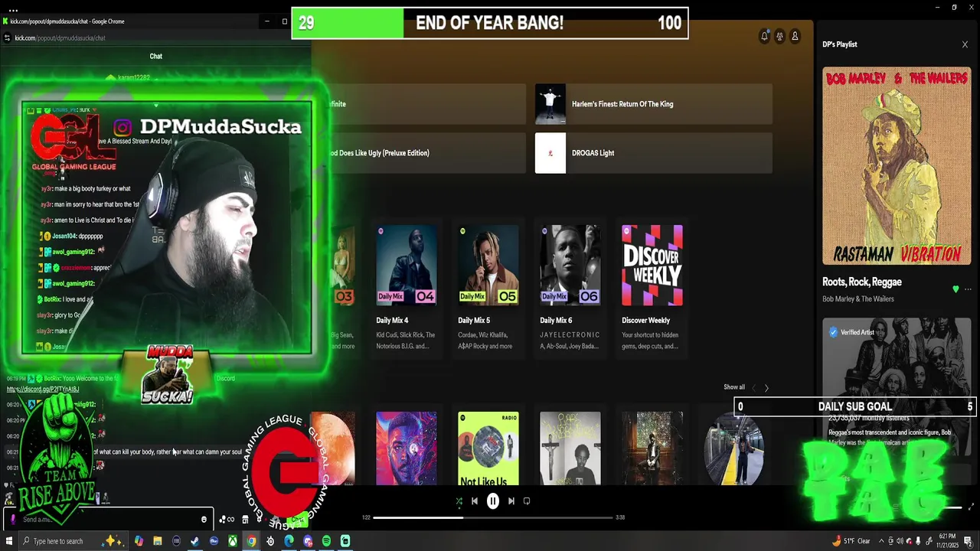Open the microphone tray icon
This screenshot has height=551, width=980.
point(918,541)
